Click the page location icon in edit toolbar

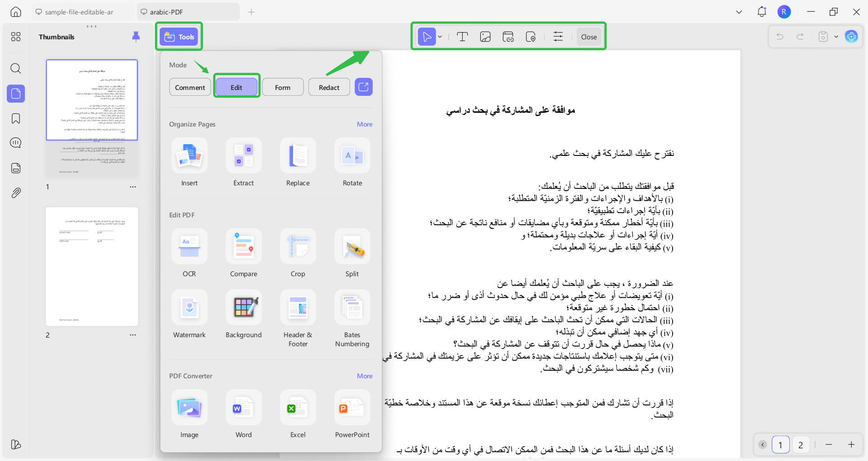(x=531, y=37)
